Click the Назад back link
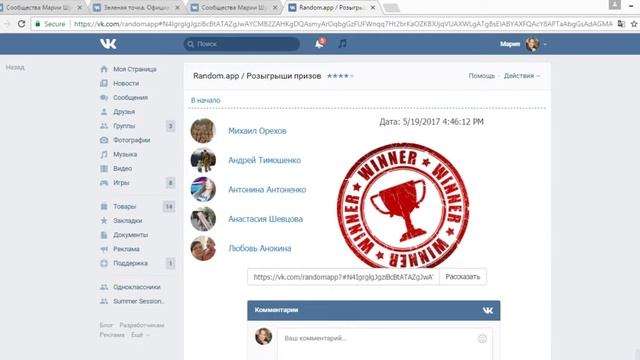 point(15,67)
